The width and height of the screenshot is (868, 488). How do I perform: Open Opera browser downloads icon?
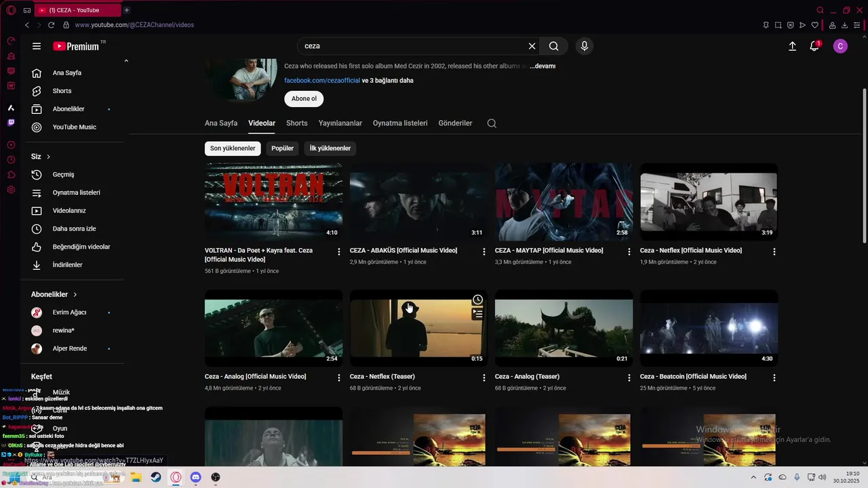point(845,25)
